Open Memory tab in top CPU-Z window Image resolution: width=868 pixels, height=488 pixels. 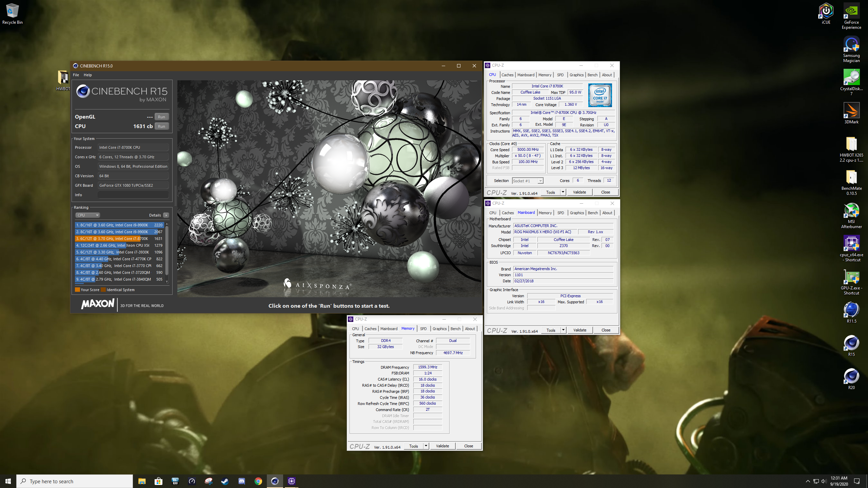pyautogui.click(x=545, y=75)
